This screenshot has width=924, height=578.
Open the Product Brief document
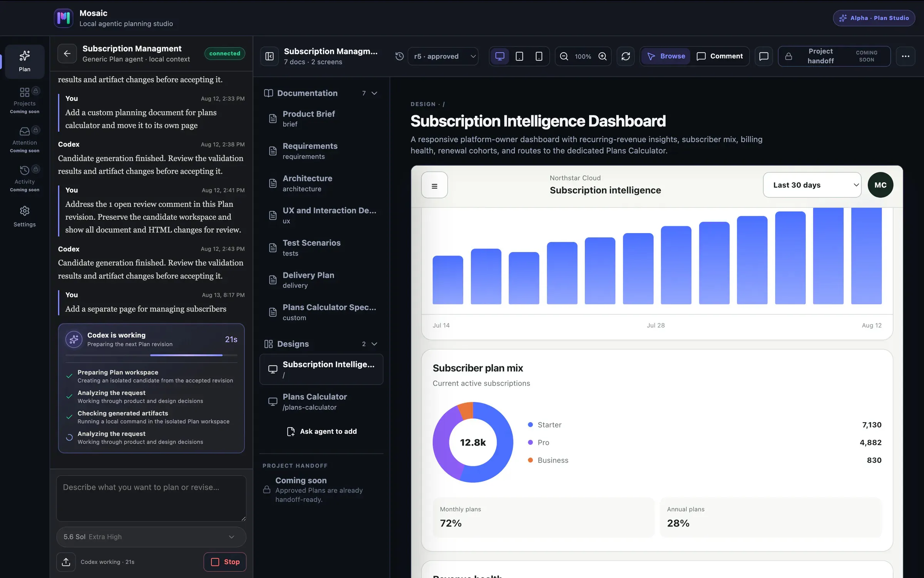point(321,119)
